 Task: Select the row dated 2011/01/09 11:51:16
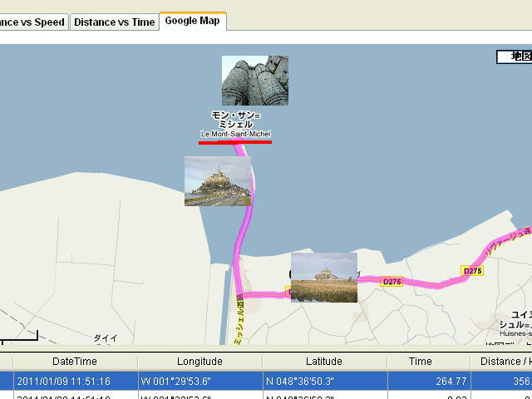[x=74, y=381]
